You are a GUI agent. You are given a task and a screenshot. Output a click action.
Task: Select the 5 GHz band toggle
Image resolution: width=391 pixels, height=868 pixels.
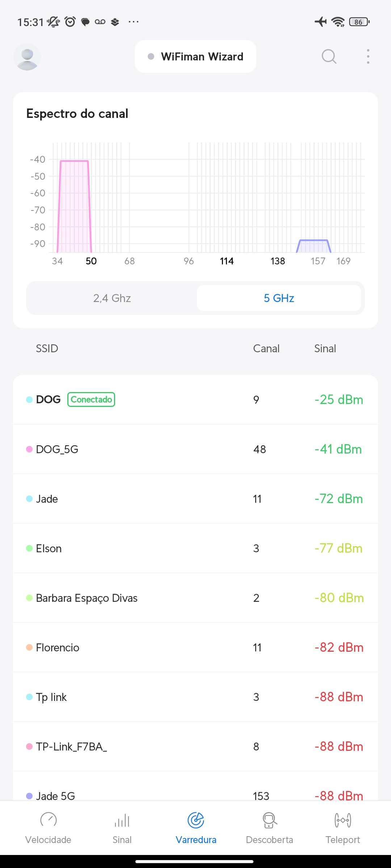pyautogui.click(x=279, y=298)
